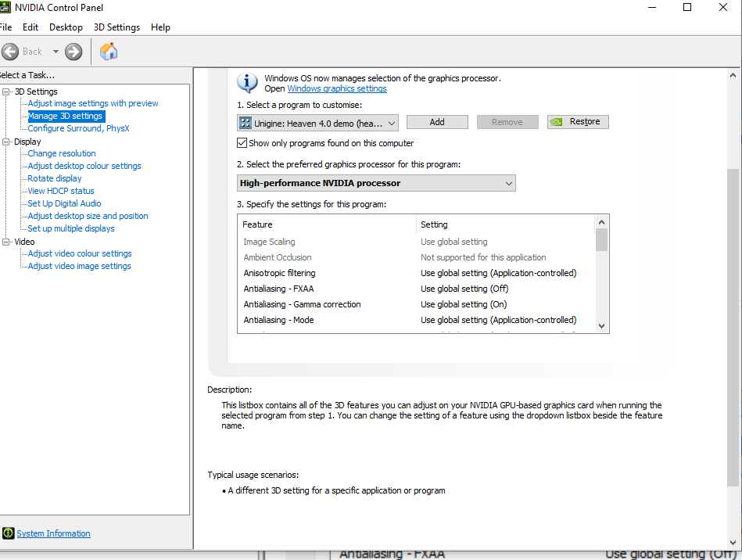The width and height of the screenshot is (742, 560).
Task: Select Rotate display task
Action: coord(55,178)
